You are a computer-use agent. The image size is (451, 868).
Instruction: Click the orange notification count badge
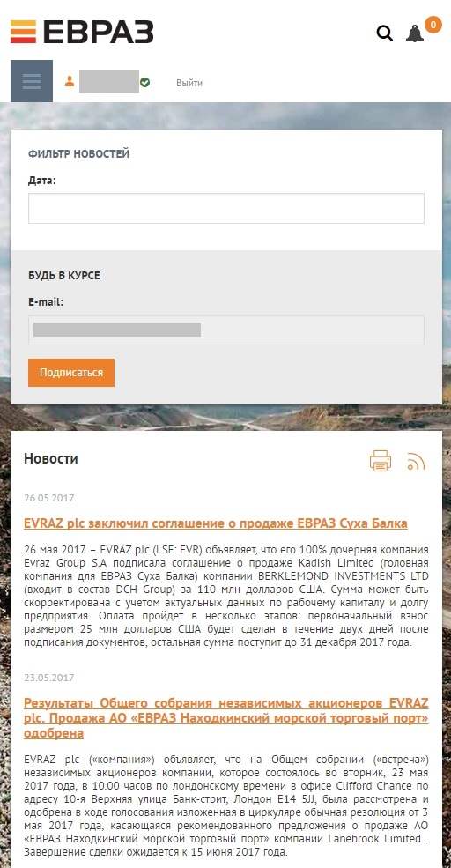[x=433, y=25]
